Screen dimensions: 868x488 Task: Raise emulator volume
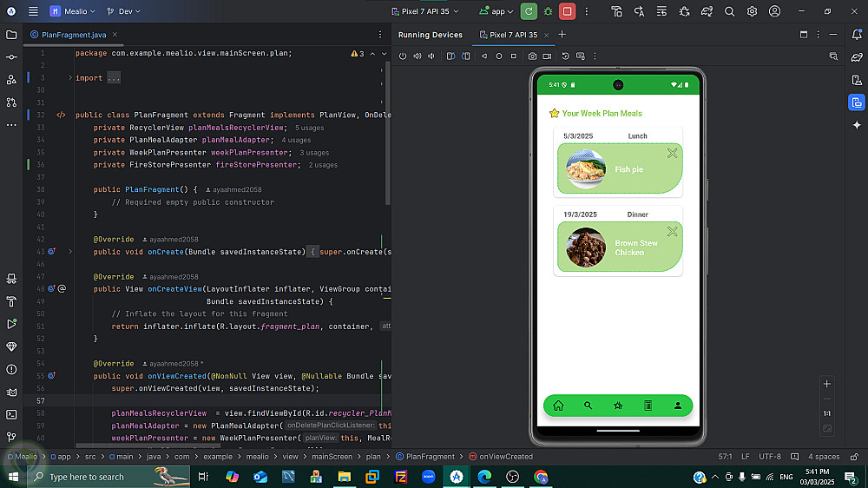(418, 56)
